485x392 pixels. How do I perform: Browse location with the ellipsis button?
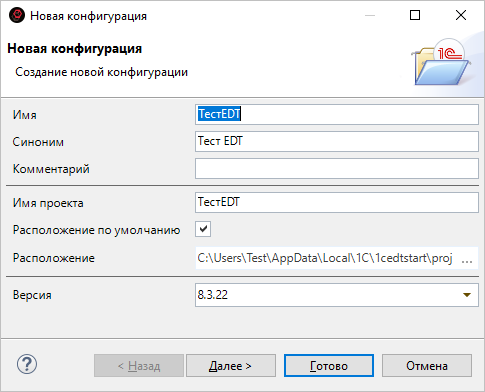click(x=467, y=258)
